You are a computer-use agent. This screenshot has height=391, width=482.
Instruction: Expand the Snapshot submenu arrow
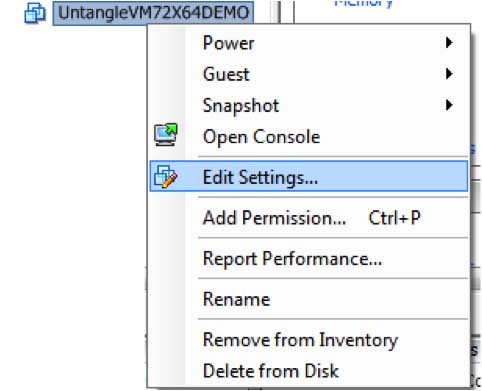[449, 105]
